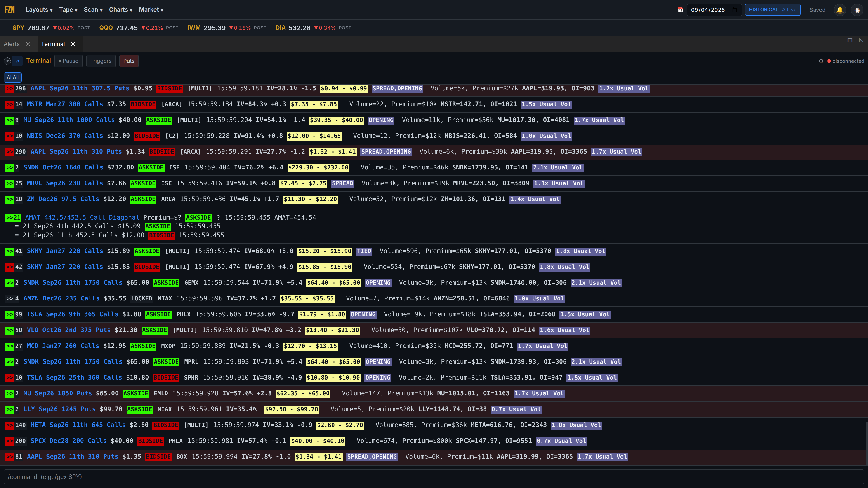
Task: Click the 2.1x Usual Vol badge on SNDK Oct26 row
Action: click(558, 168)
